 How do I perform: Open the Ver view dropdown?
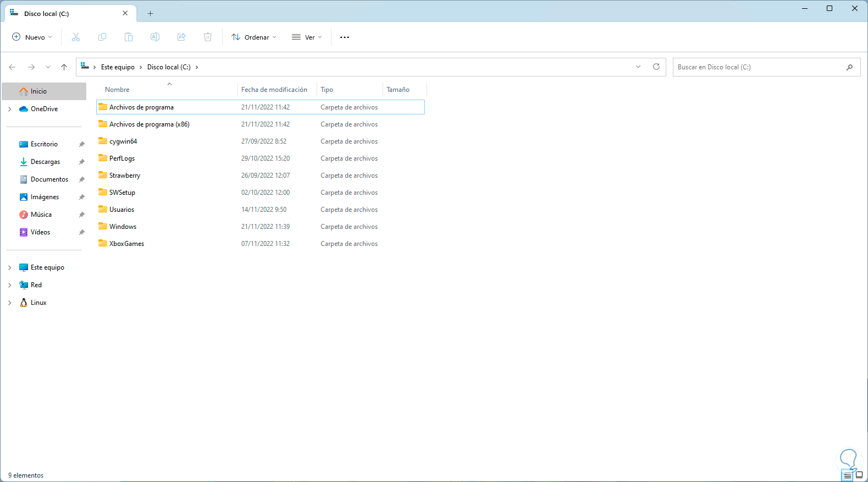tap(307, 37)
